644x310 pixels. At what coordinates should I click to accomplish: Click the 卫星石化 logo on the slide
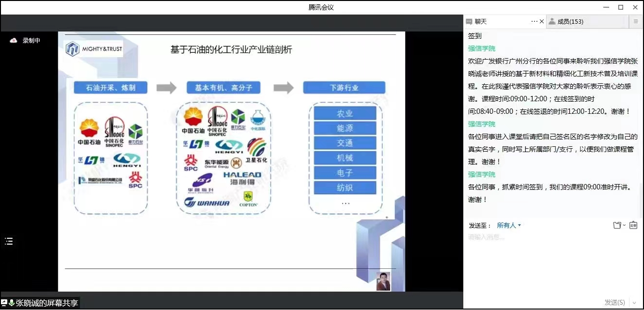click(x=256, y=151)
